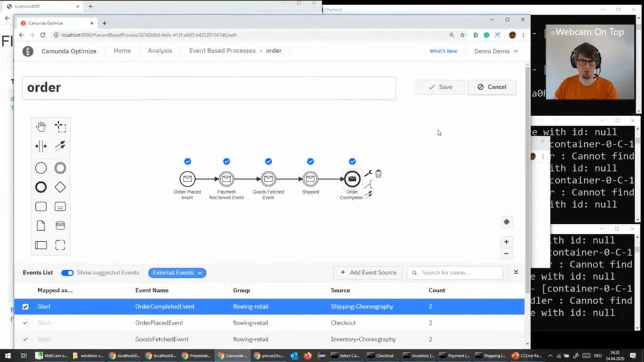Create a group from palette
This screenshot has width=644, height=362.
60,245
